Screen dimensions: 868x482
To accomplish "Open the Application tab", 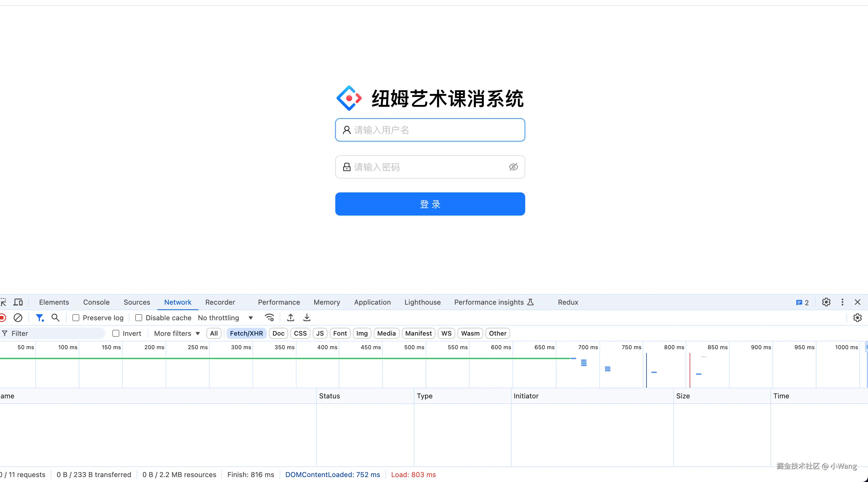I will [372, 302].
